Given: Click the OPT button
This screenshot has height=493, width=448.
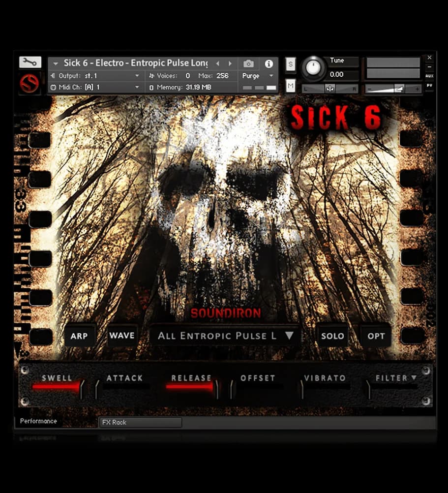Looking at the screenshot, I should pyautogui.click(x=376, y=336).
